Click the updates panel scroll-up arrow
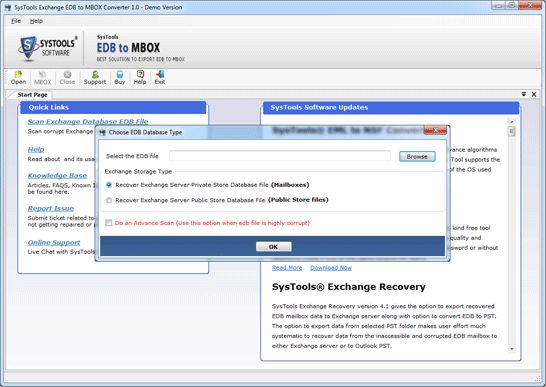The image size is (546, 387). [512, 122]
